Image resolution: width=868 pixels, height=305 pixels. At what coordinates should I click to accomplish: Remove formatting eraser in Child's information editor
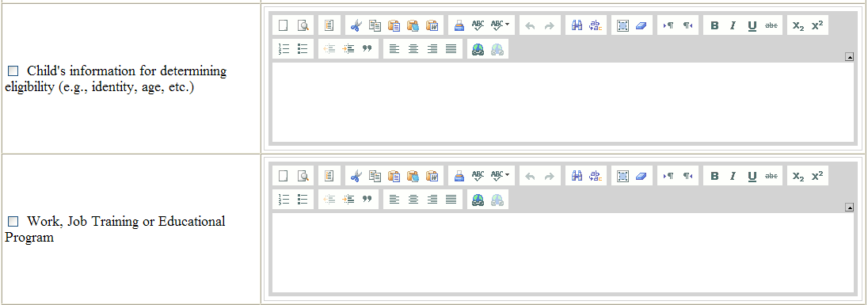pyautogui.click(x=641, y=25)
